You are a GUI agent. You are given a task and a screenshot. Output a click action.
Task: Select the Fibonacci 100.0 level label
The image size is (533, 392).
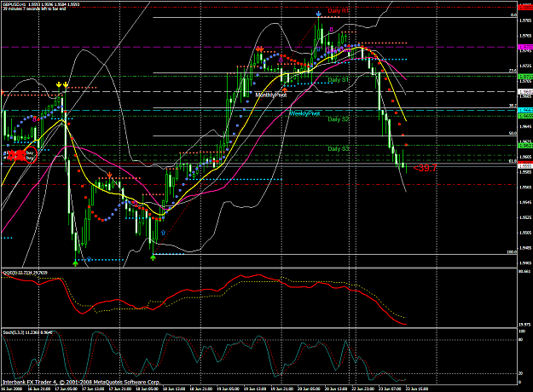512,252
